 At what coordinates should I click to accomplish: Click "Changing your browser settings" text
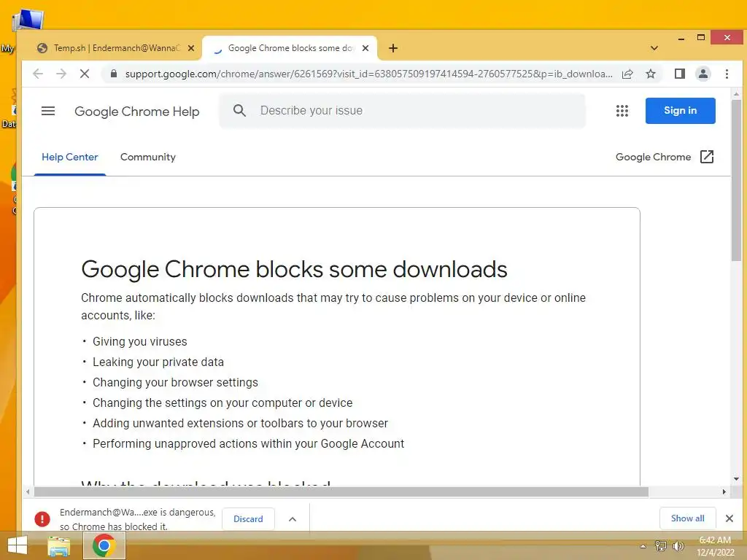175,383
